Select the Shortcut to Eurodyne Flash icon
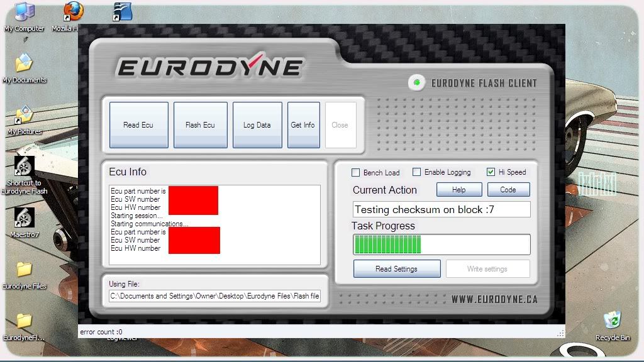Screen dimensions: 644x362 pos(25,166)
